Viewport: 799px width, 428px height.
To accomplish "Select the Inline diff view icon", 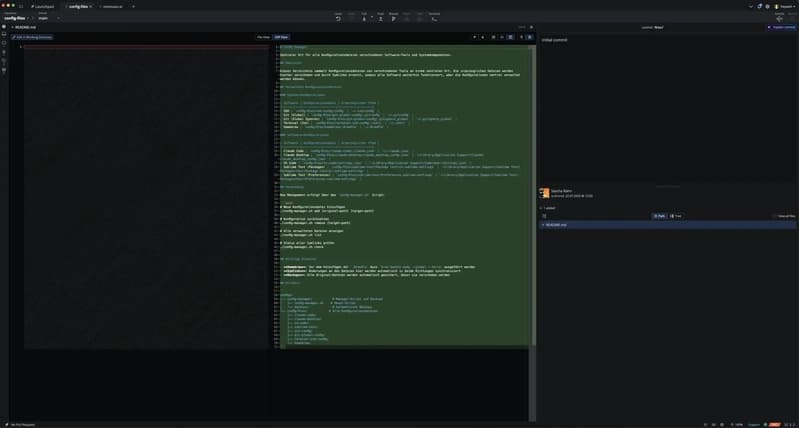I will (502, 37).
